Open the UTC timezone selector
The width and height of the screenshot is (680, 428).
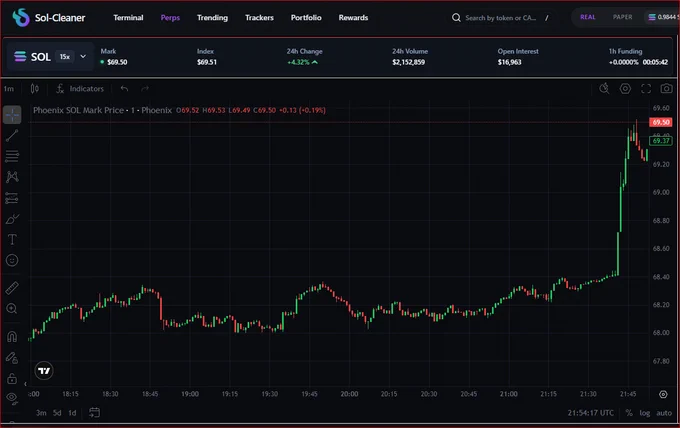pyautogui.click(x=591, y=413)
